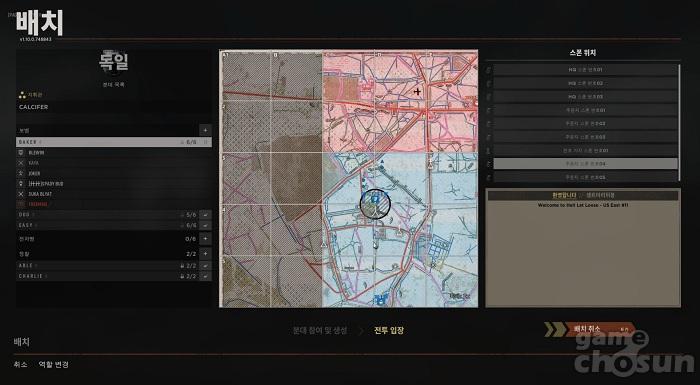Click the spawn list scrollbar
Viewport: 700px width, 385px height.
pyautogui.click(x=679, y=123)
